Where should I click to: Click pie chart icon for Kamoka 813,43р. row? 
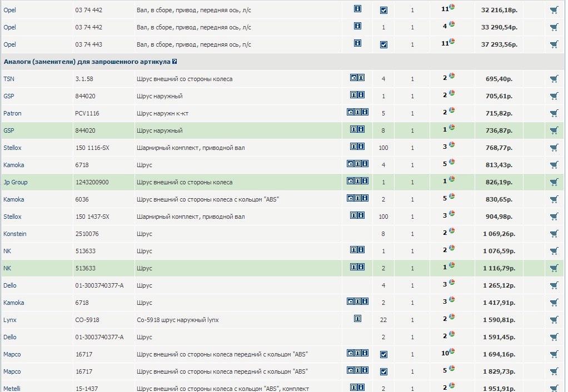coord(452,162)
